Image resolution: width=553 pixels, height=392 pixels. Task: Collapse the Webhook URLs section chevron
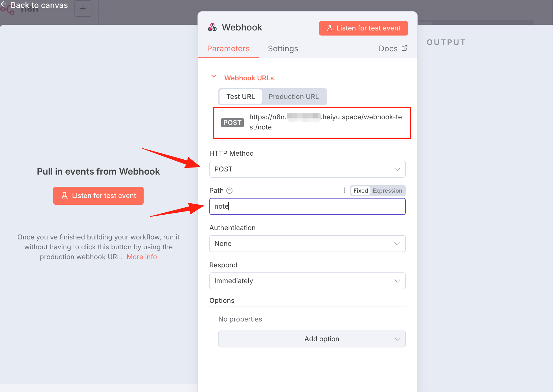[x=214, y=76]
